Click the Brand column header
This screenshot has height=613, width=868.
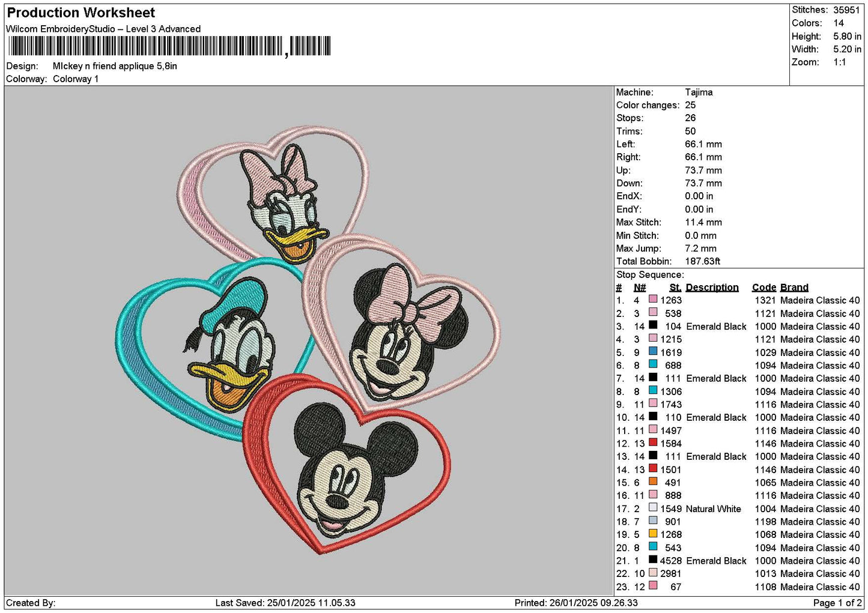pos(794,287)
